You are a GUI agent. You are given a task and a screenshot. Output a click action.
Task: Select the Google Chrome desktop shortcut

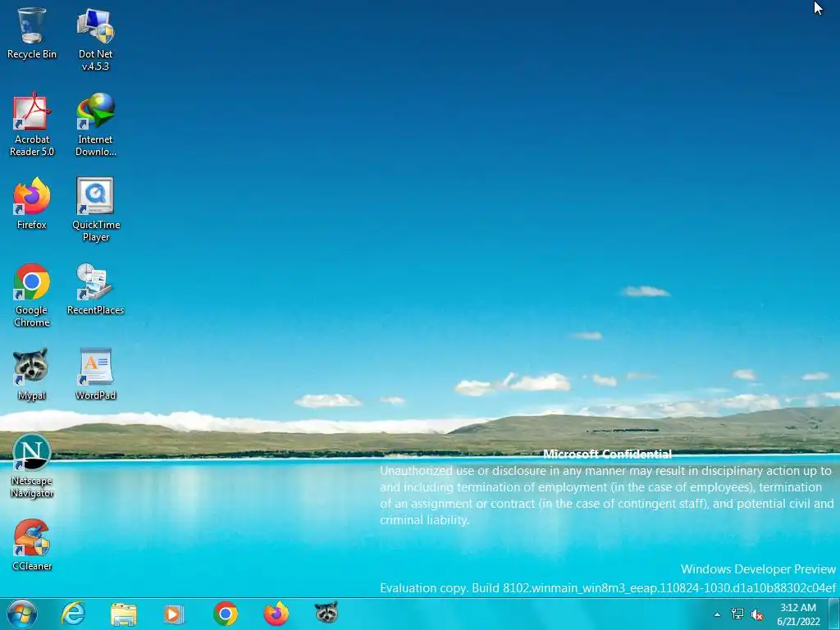point(32,294)
